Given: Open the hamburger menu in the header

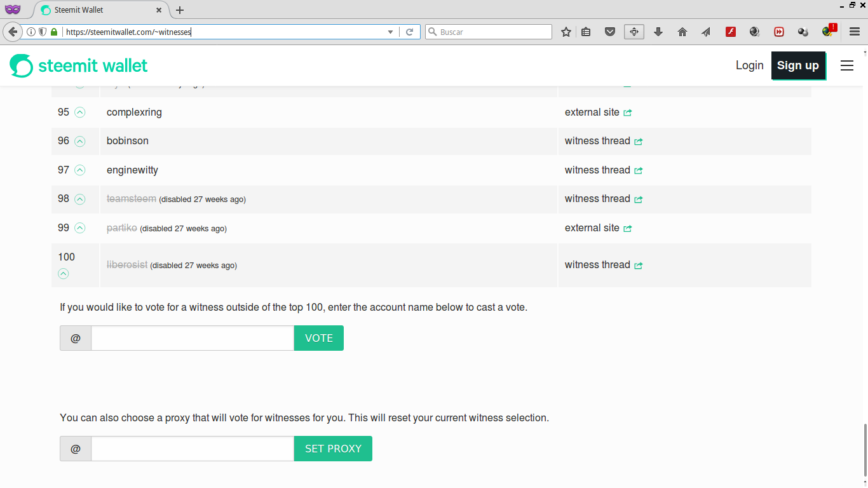Looking at the screenshot, I should (847, 65).
